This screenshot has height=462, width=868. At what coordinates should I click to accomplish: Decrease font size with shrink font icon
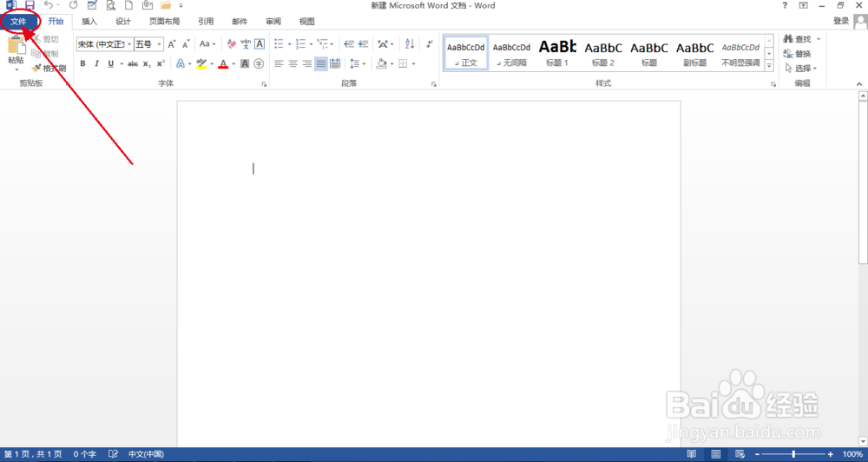(186, 43)
